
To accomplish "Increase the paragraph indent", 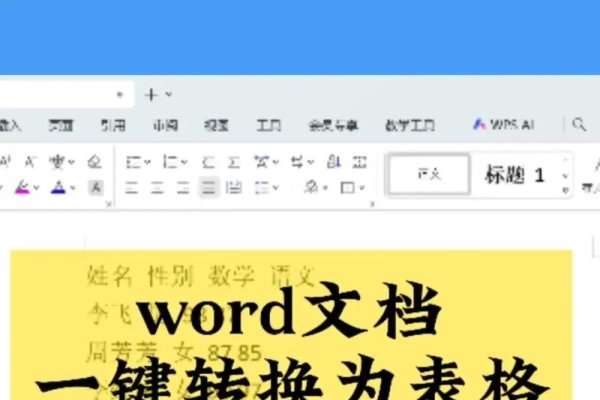I will [x=233, y=162].
